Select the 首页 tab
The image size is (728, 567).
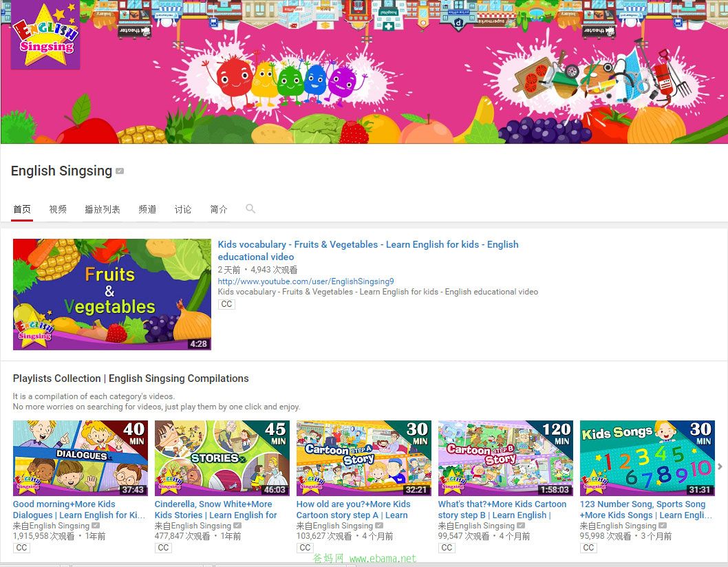click(22, 209)
